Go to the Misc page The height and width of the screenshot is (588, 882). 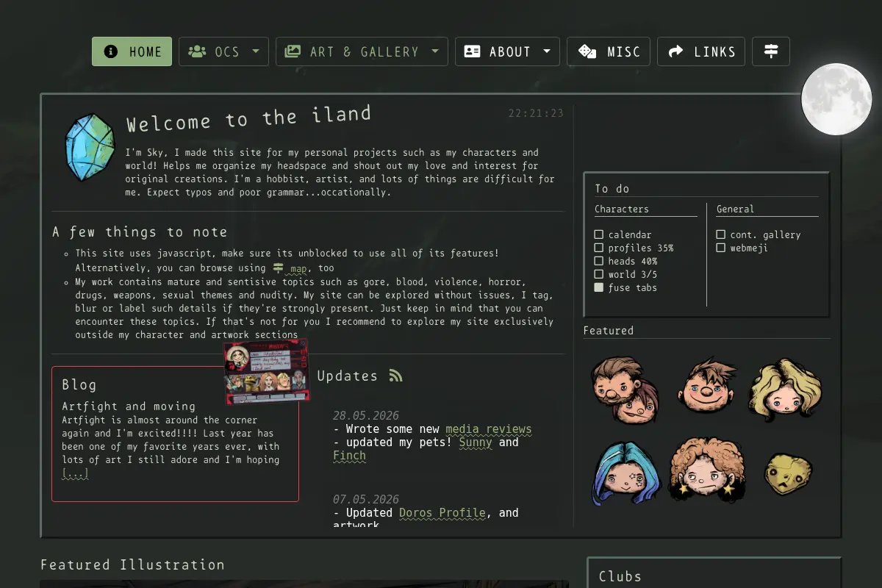pos(609,51)
